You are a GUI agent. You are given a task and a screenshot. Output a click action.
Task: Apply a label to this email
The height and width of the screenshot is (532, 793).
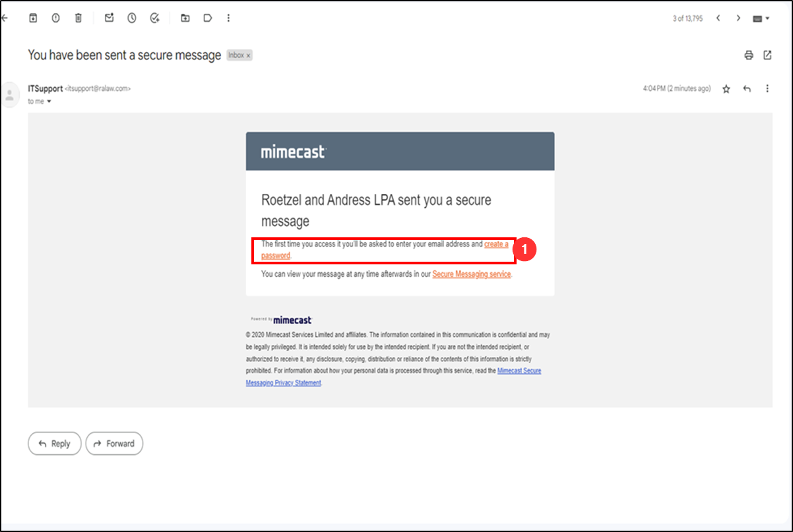tap(207, 18)
